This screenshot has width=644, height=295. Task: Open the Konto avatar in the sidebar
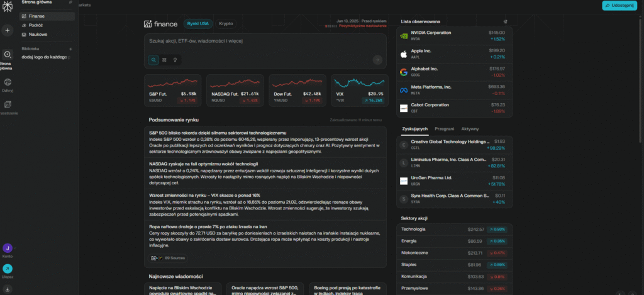(8, 248)
